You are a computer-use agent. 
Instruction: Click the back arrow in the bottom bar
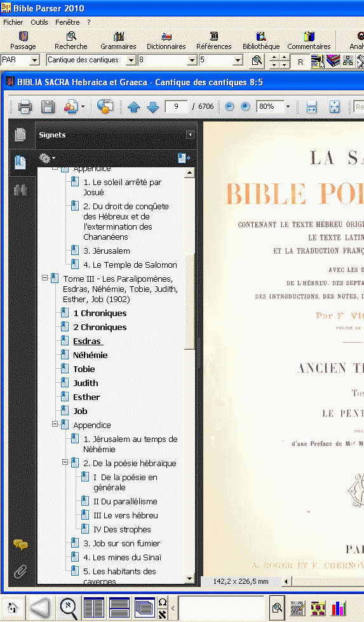(41, 607)
